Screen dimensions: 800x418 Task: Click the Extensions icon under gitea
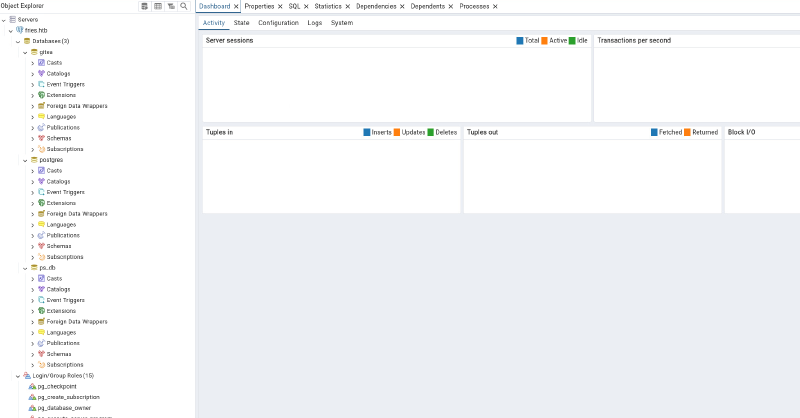[41, 95]
